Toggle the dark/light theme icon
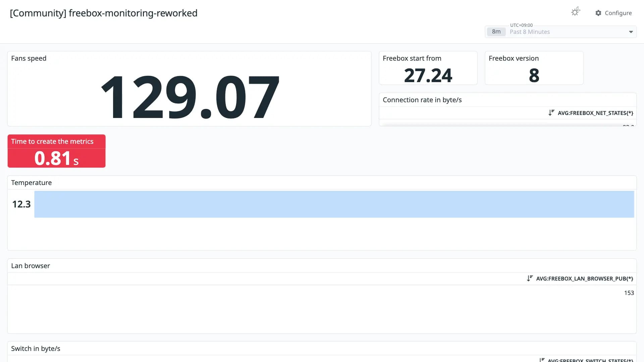The image size is (644, 362). [576, 12]
